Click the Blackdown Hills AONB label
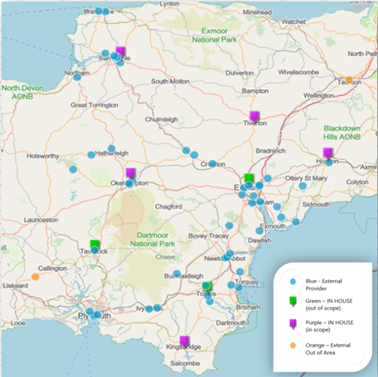This screenshot has height=377, width=378. [x=342, y=132]
